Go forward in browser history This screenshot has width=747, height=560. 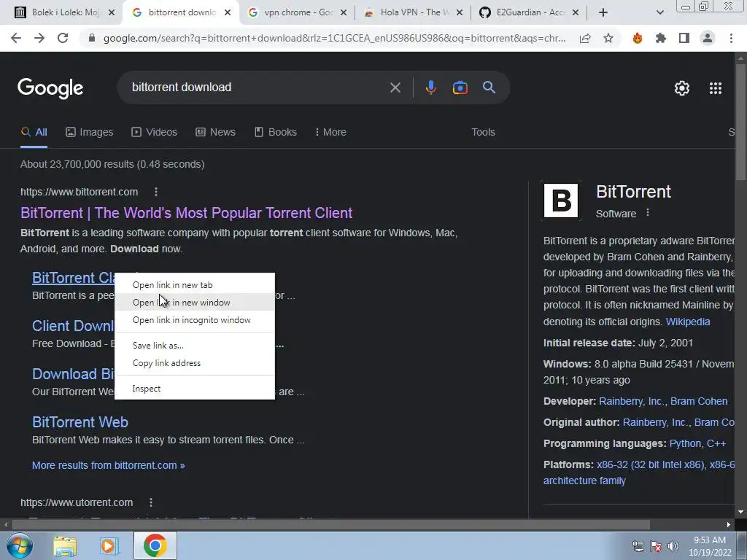(39, 38)
